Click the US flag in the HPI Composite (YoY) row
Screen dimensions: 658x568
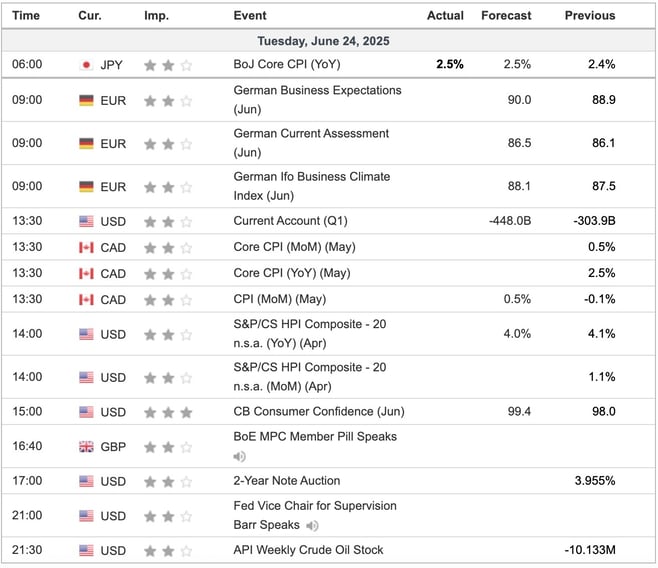coord(86,334)
